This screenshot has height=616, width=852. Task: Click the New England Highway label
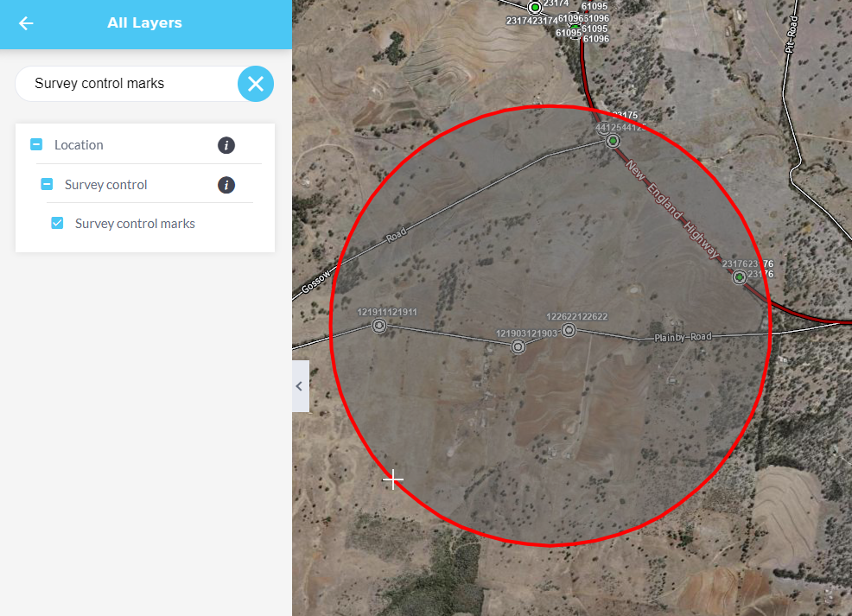672,209
